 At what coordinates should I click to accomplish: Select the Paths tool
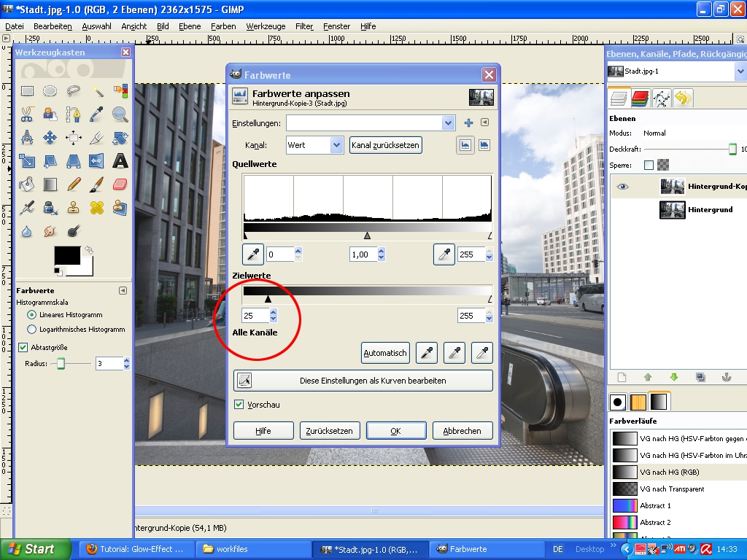pos(74,114)
